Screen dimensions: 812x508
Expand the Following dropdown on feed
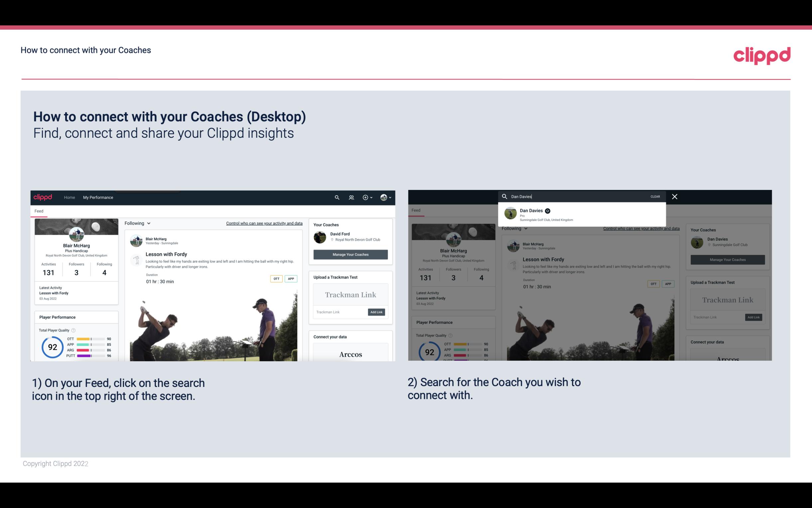(x=139, y=223)
